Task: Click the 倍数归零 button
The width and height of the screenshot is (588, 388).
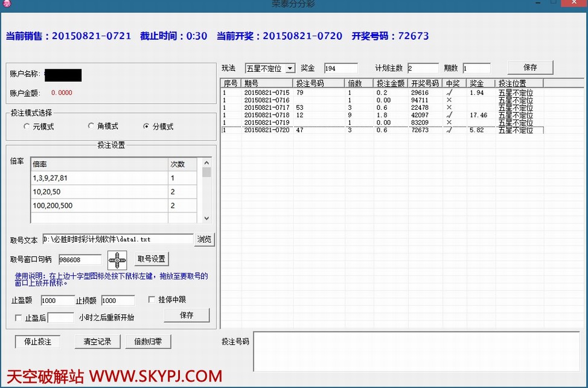Action: tap(148, 342)
